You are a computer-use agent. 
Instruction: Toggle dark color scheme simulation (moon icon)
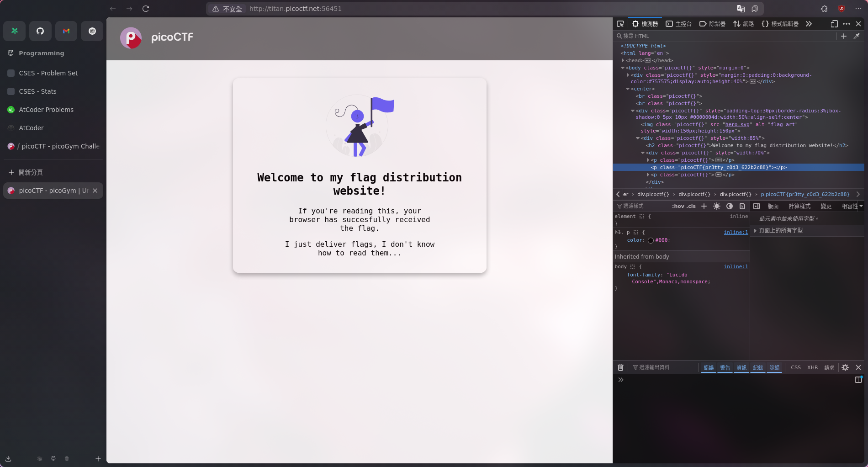click(730, 206)
